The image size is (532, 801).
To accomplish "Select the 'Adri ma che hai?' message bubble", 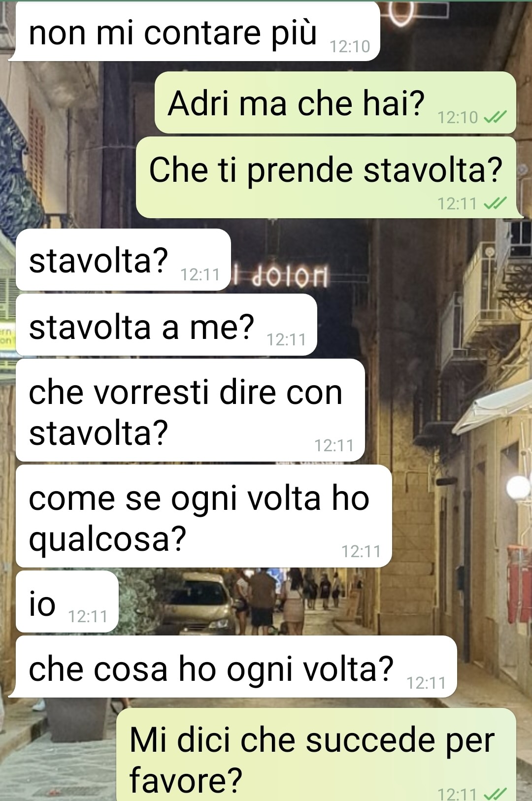I will 335,102.
